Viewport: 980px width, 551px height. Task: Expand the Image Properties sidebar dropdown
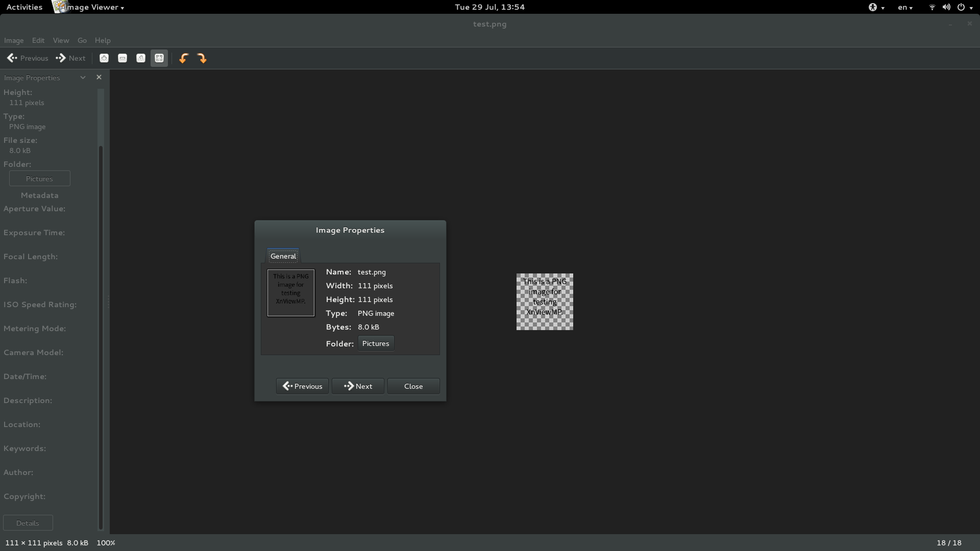point(83,78)
